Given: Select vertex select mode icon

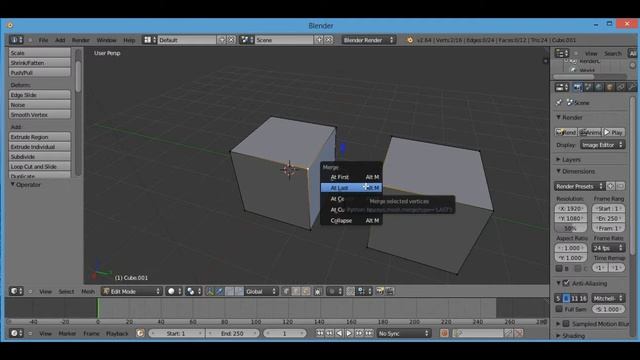Looking at the screenshot, I should pos(286,291).
